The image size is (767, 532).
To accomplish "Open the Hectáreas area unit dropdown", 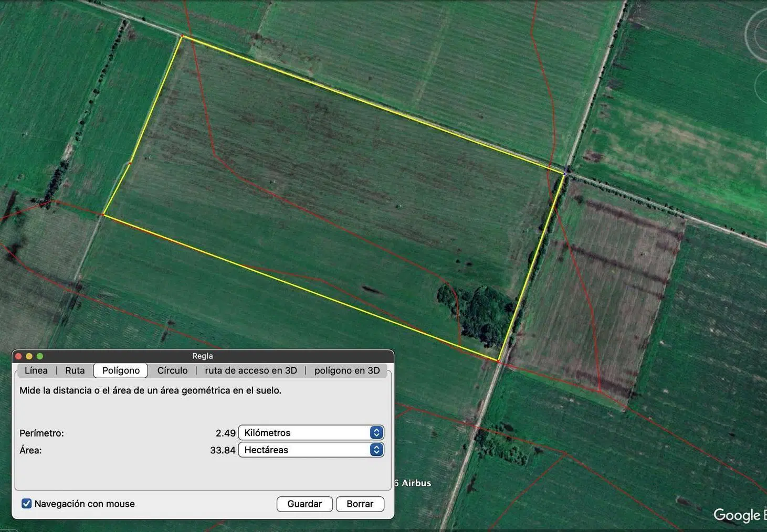I will tap(311, 450).
